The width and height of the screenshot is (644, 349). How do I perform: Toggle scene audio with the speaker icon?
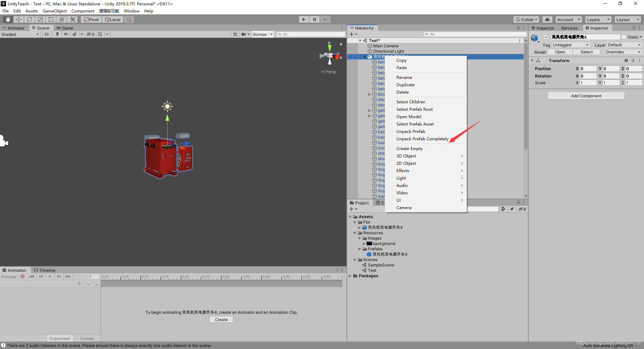(66, 34)
